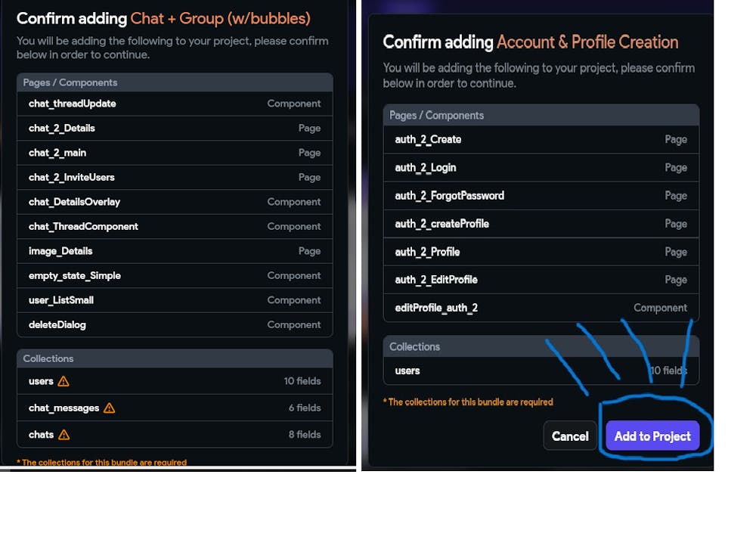Click Collections header in Chat dialog
Screen dimensions: 756x555
tap(175, 358)
